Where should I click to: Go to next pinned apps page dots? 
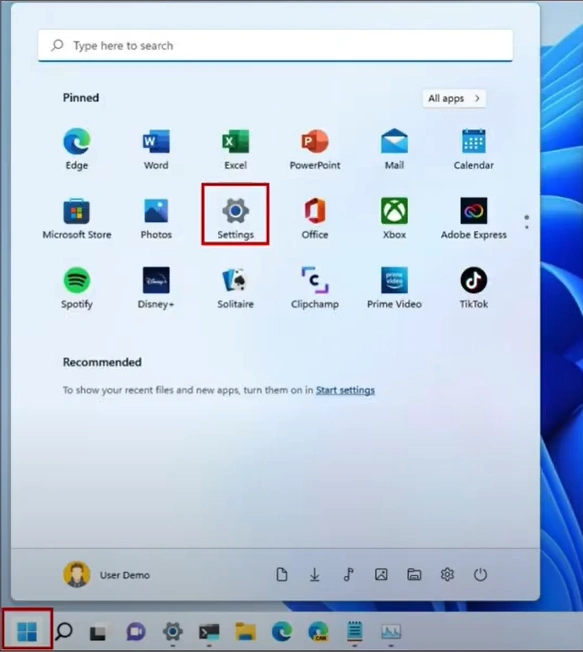(x=526, y=222)
